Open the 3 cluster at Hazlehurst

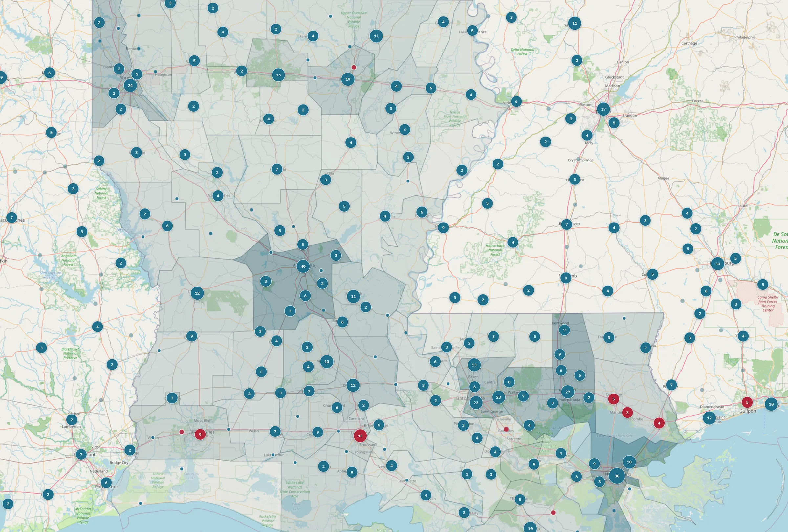574,179
